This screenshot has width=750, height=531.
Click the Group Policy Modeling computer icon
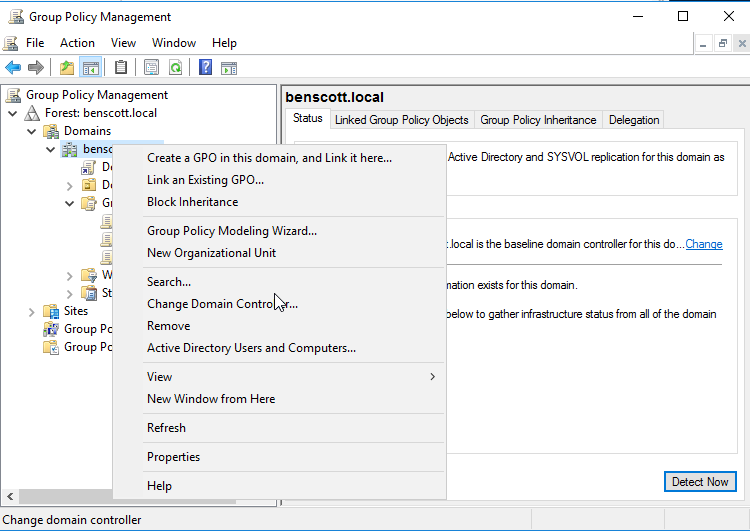pos(51,329)
